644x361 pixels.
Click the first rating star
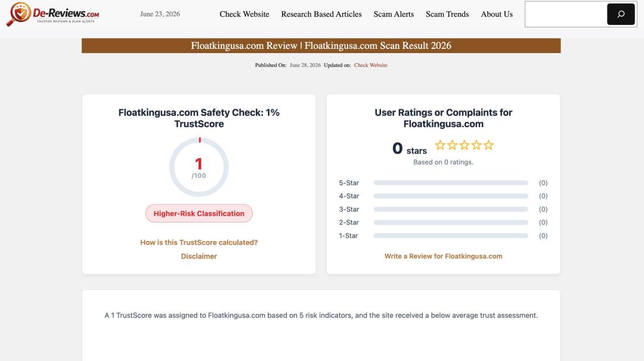click(x=440, y=145)
